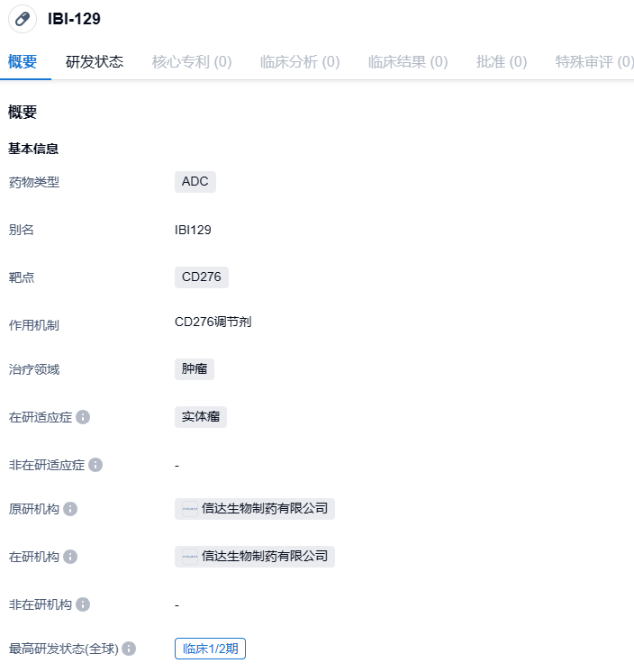Click the ADC drug type tag
Viewport: 634px width, 672px height.
point(195,182)
